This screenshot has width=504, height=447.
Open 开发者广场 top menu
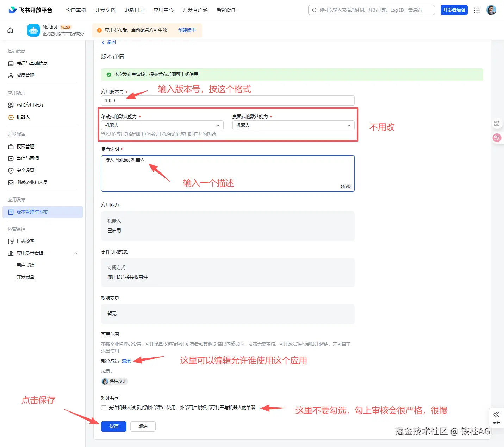[x=195, y=10]
